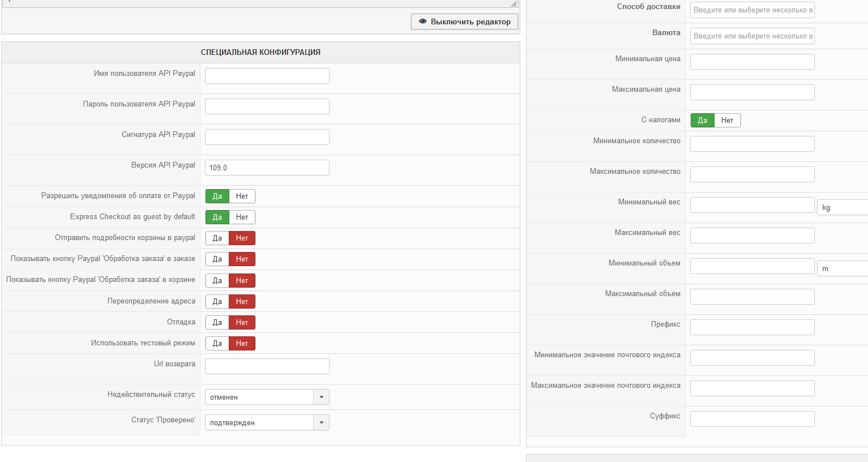
Task: Enable Отладка by clicking Да
Action: click(217, 322)
